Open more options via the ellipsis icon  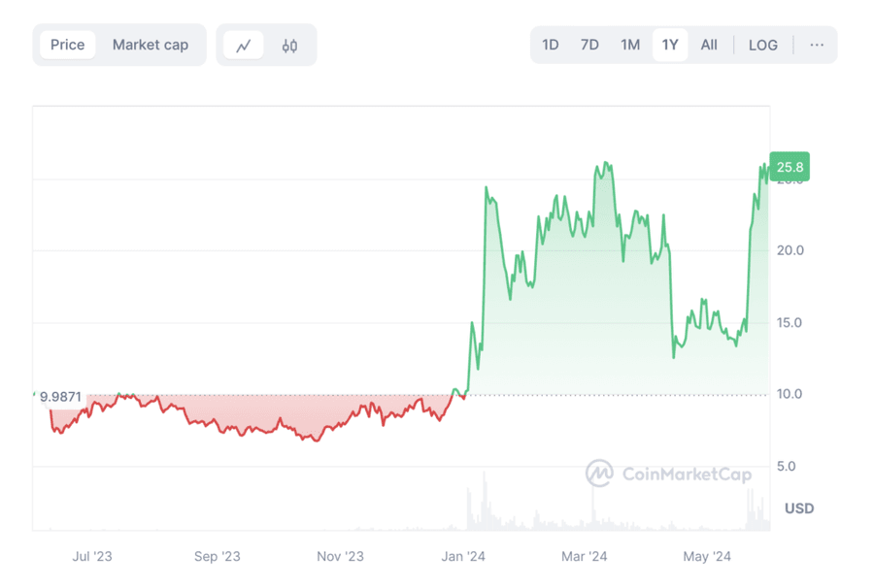pyautogui.click(x=817, y=45)
